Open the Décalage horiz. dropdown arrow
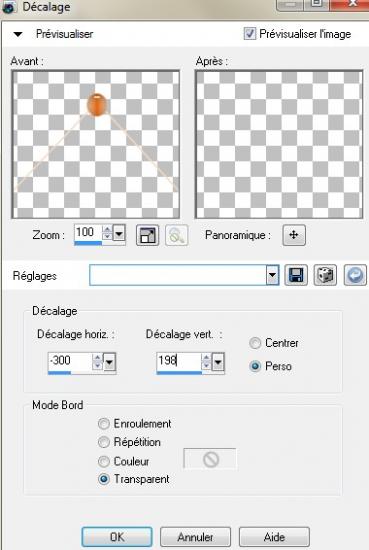 click(109, 362)
